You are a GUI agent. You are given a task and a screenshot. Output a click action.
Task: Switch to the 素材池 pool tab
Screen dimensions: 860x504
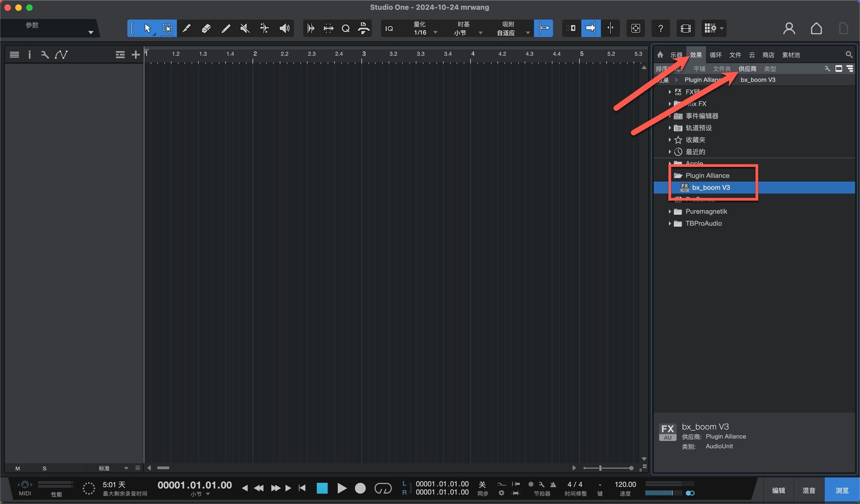[x=791, y=55]
